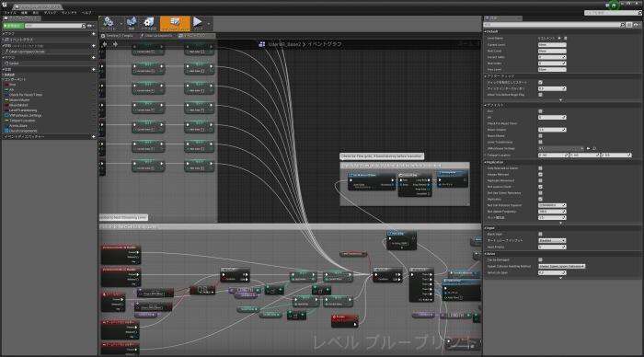Click search icon beside VRFunhouse Settings dropdown
This screenshot has width=644, height=357.
(594, 148)
